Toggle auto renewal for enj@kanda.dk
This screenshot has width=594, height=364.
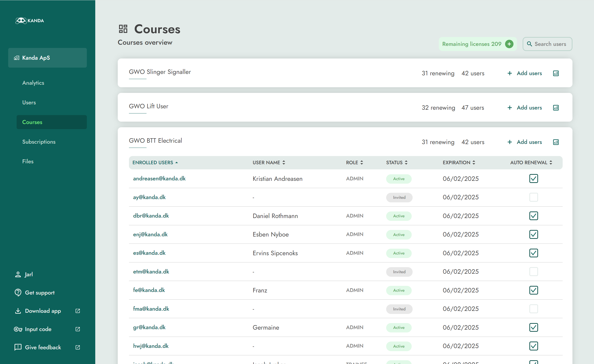tap(533, 234)
